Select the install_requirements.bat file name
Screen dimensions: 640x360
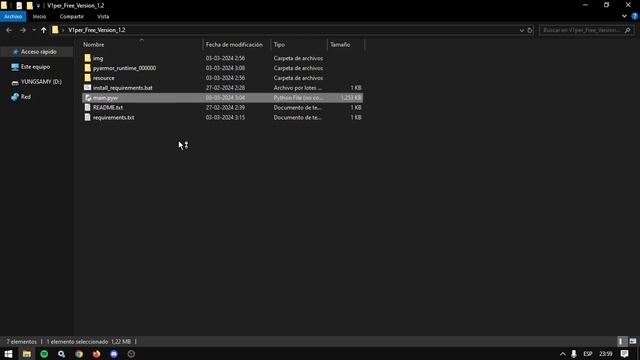pyautogui.click(x=122, y=88)
